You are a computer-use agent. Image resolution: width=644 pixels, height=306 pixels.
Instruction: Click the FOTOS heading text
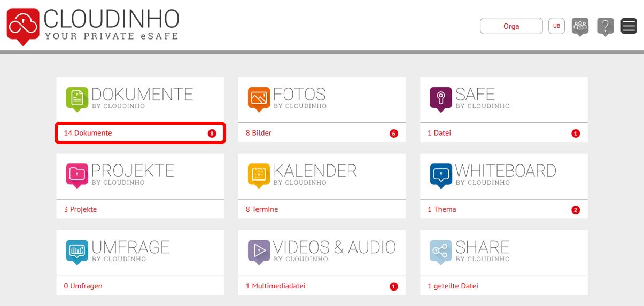tap(299, 94)
